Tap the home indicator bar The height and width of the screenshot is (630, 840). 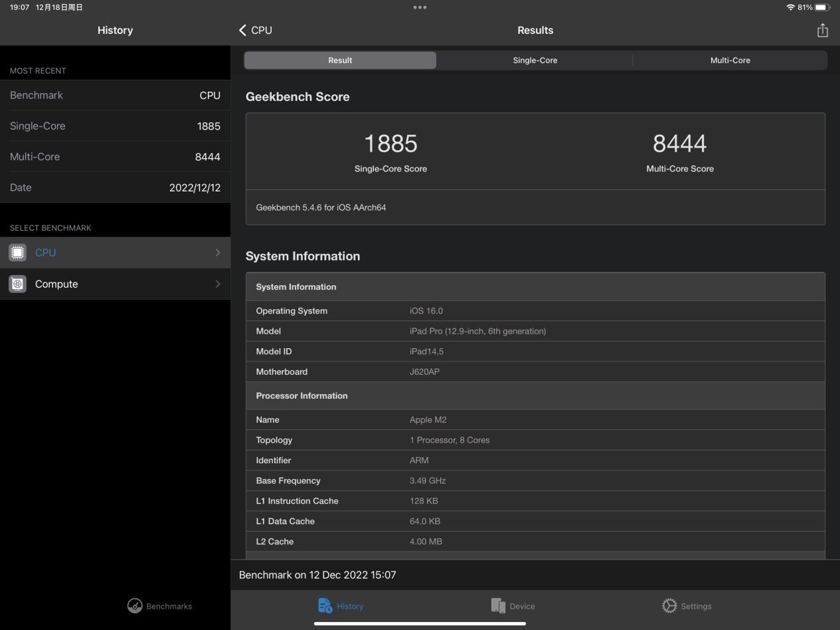pos(420,623)
